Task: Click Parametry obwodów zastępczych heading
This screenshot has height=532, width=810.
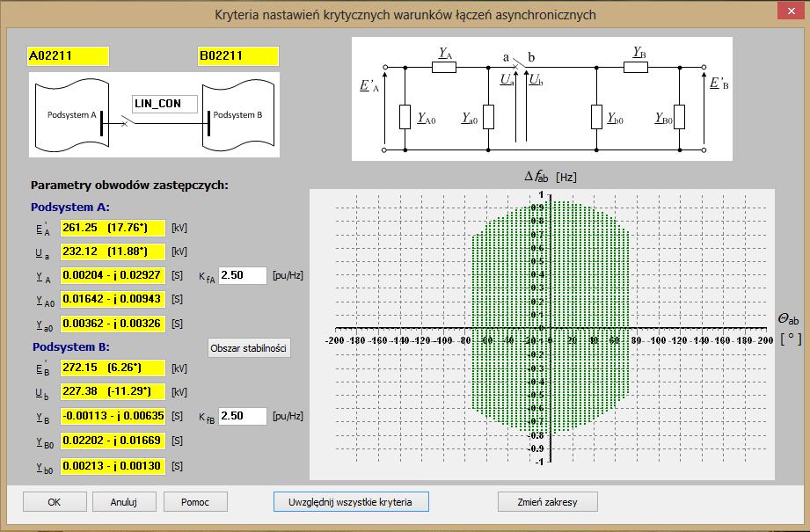Action: (129, 186)
